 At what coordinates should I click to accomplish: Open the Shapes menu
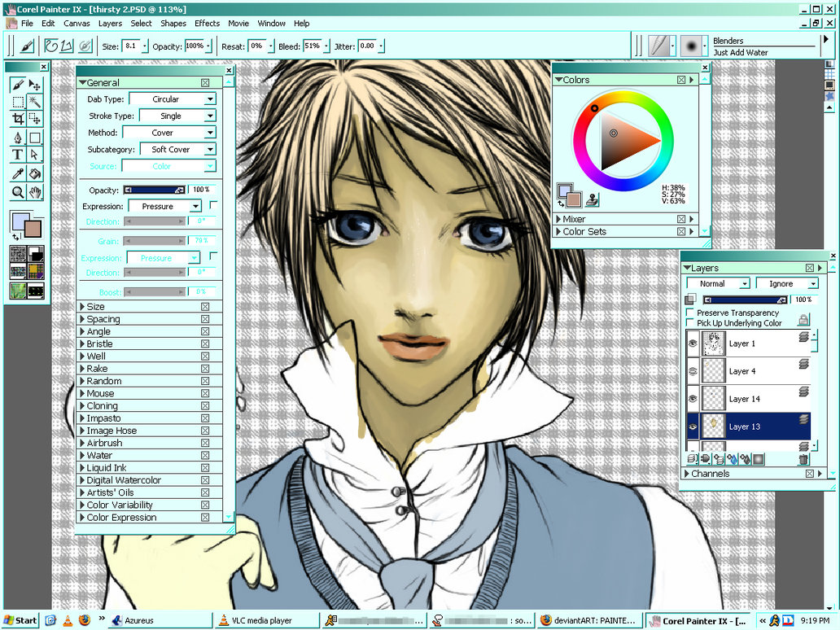click(x=173, y=24)
